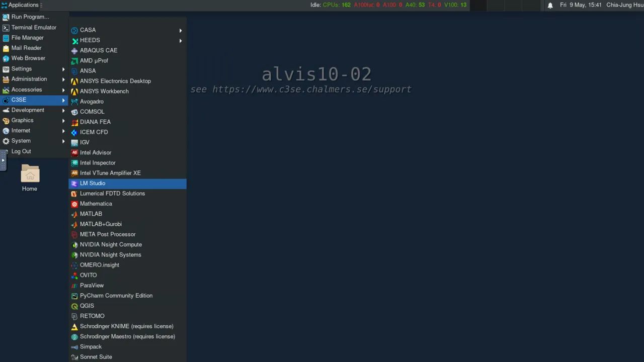Expand the System submenu arrow
644x362 pixels.
pyautogui.click(x=63, y=141)
